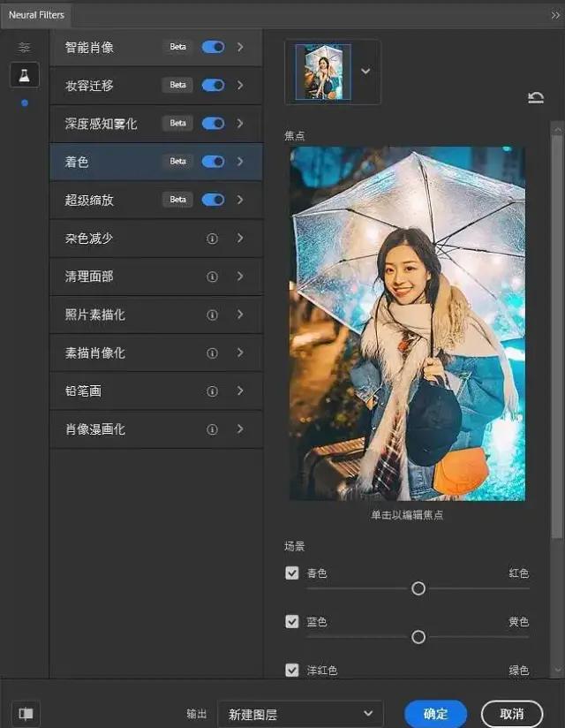Expand the 超级缩放 filter chevron

(x=240, y=200)
